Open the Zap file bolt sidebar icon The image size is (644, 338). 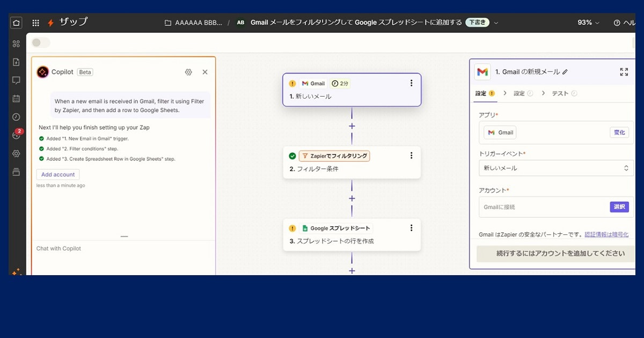click(16, 62)
